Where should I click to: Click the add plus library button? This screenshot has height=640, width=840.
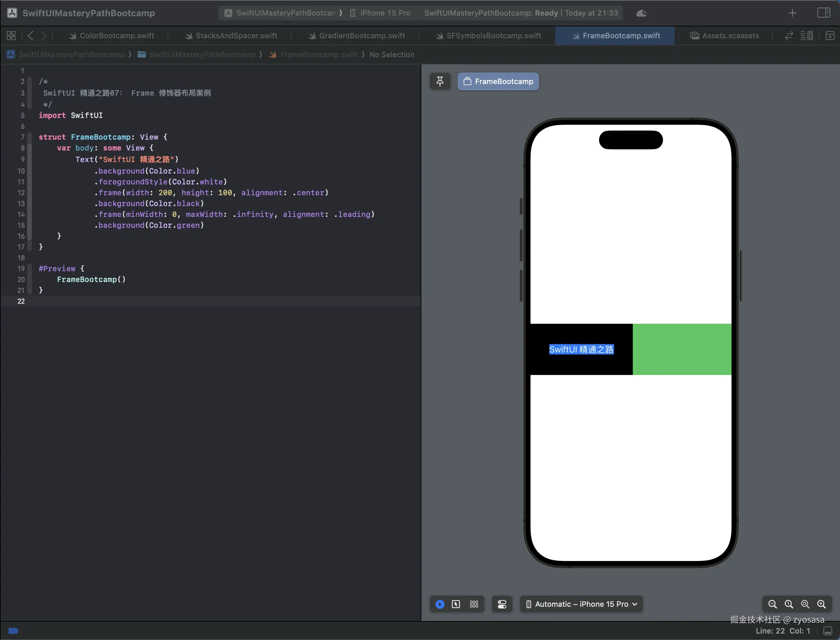coord(792,13)
